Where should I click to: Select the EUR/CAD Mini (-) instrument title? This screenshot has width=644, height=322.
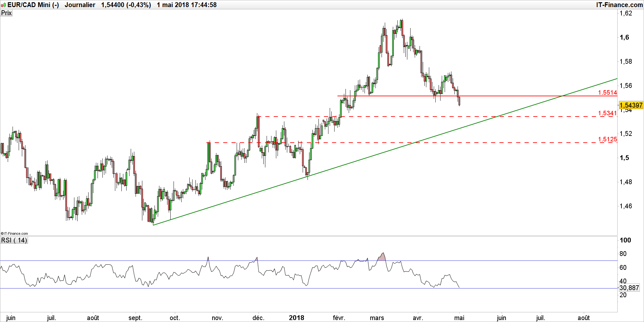pyautogui.click(x=33, y=5)
